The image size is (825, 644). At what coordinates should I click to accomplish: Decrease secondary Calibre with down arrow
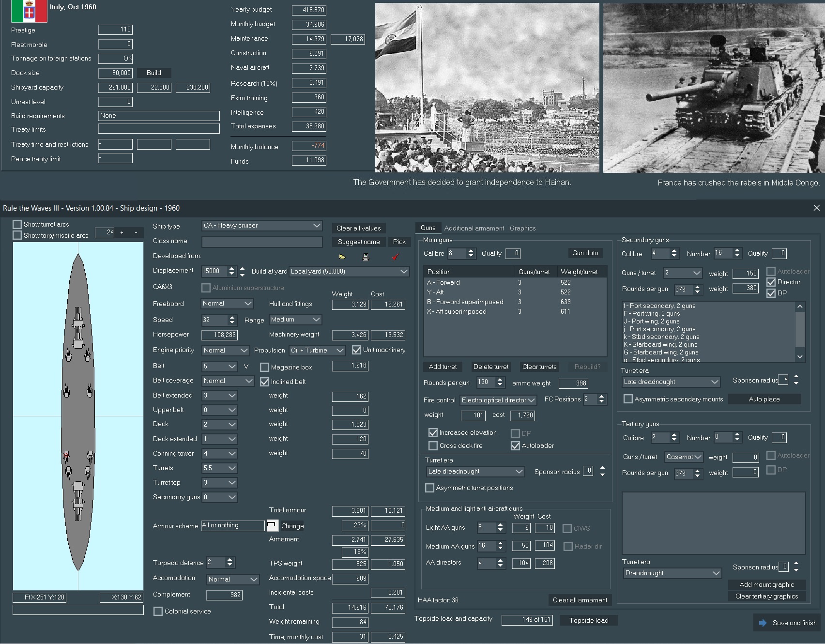pos(674,256)
